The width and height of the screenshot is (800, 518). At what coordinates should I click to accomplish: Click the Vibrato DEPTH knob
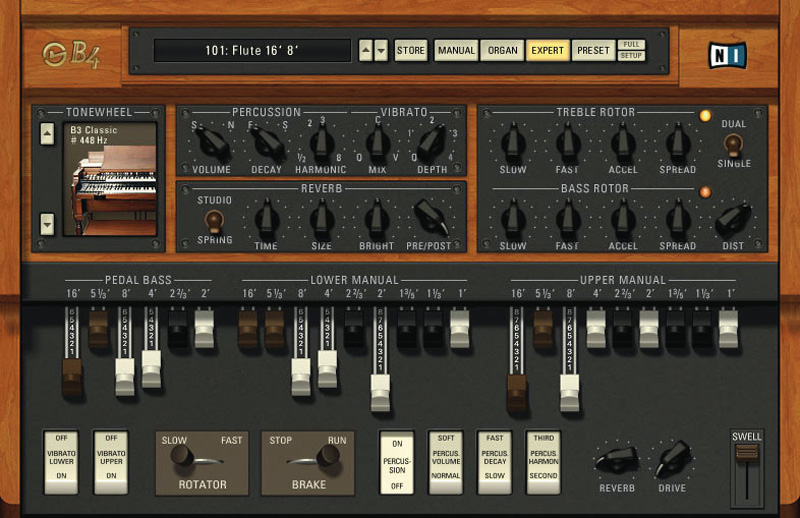click(x=431, y=142)
